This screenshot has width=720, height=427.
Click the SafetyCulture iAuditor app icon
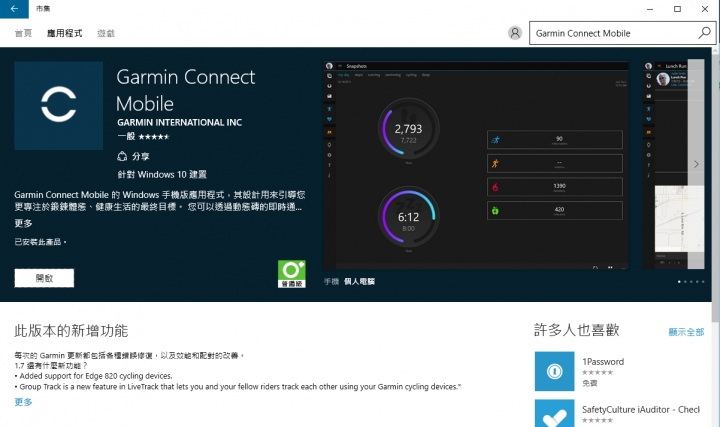click(554, 414)
